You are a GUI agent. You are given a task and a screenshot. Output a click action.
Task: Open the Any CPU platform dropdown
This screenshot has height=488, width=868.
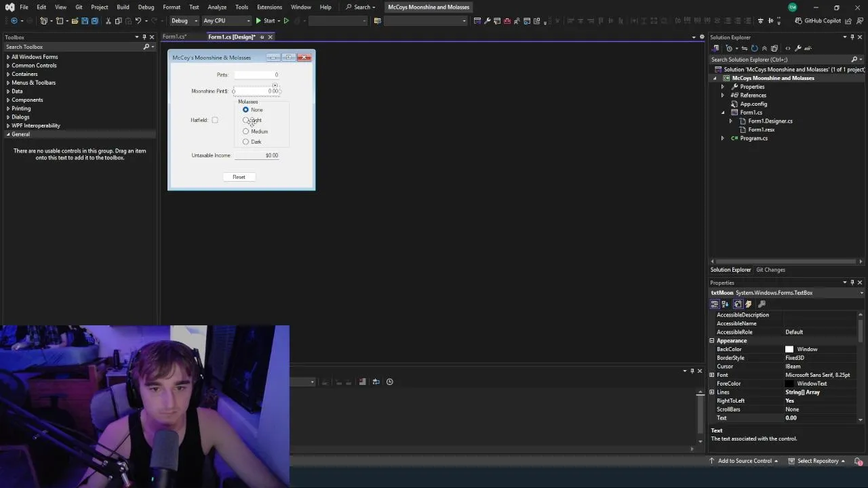click(x=226, y=21)
